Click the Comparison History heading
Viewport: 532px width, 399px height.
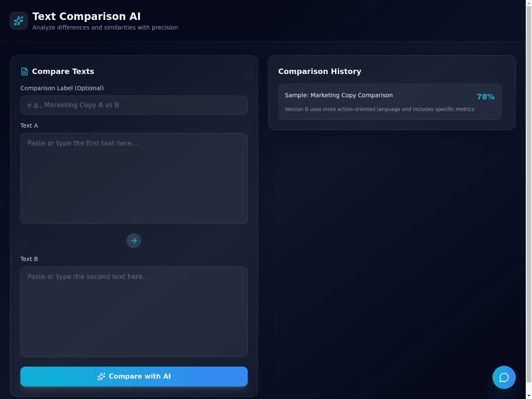coord(320,71)
